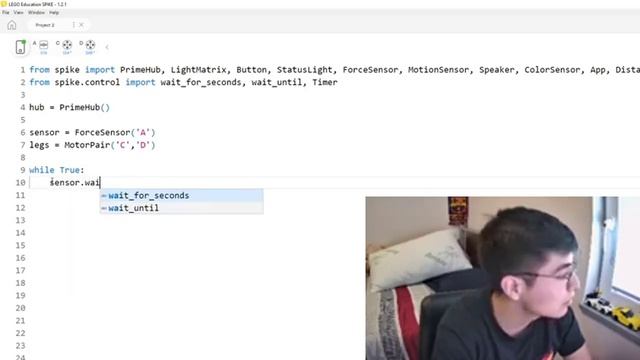Open the Help menu
The height and width of the screenshot is (360, 640).
coord(54,13)
